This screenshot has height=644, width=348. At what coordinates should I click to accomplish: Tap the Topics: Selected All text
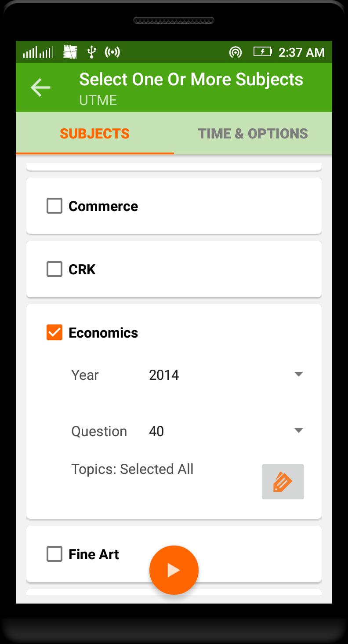(x=132, y=469)
